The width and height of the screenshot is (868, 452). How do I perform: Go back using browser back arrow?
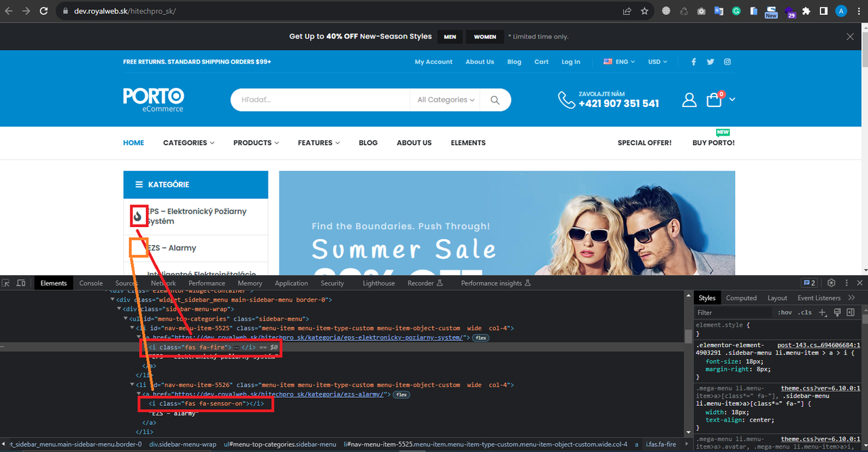pyautogui.click(x=9, y=12)
